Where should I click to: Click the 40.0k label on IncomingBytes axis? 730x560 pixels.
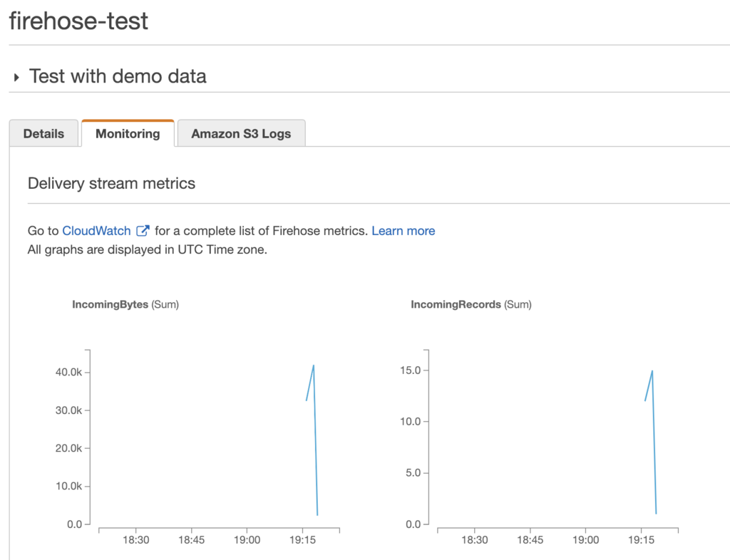[x=68, y=372]
